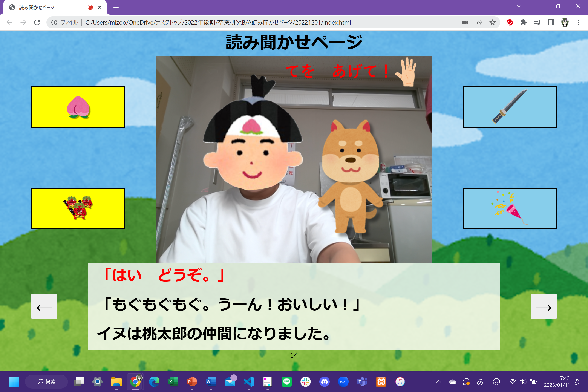Open LINE from taskbar
The image size is (588, 392).
click(286, 382)
